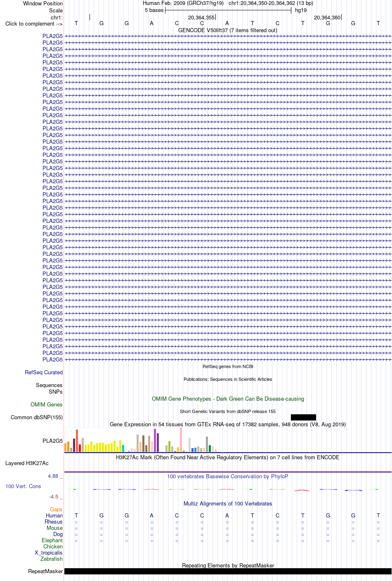
Task: Click the black RepeatMasker element bar
Action: coord(228,571)
